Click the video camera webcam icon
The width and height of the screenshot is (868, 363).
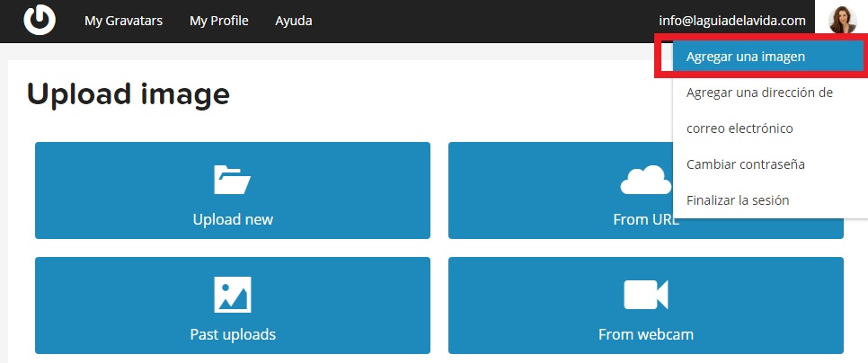coord(645,294)
